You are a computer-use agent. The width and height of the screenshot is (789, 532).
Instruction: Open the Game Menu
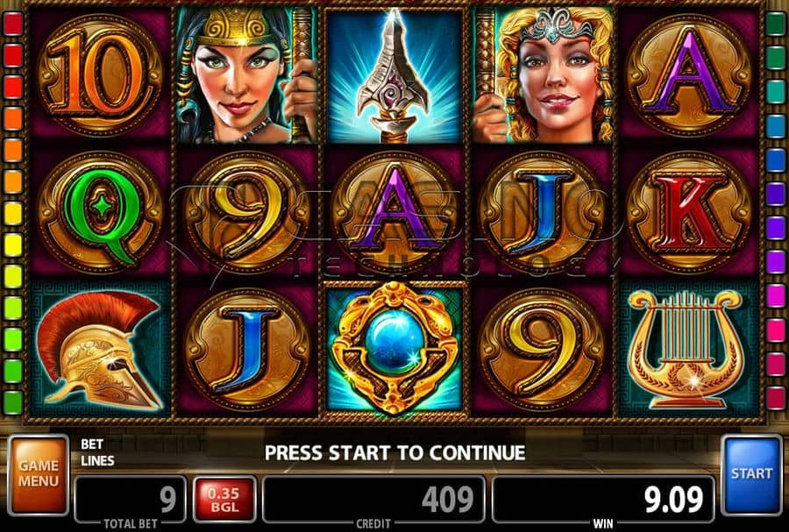(x=39, y=475)
